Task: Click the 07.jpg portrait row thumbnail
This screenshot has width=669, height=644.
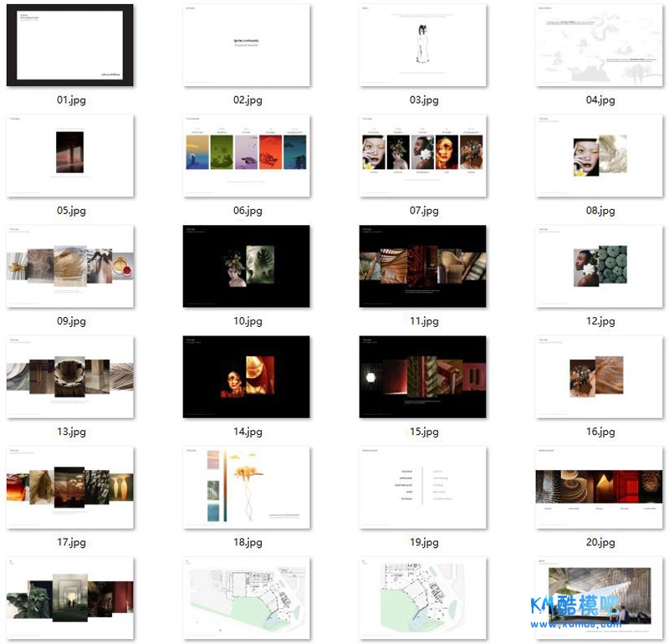Action: point(423,156)
